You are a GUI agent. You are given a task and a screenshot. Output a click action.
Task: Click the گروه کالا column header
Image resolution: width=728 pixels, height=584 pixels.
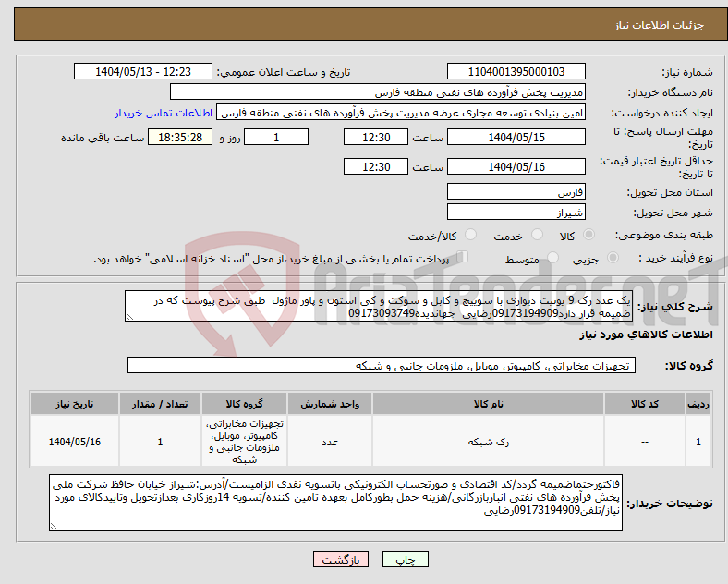click(244, 404)
